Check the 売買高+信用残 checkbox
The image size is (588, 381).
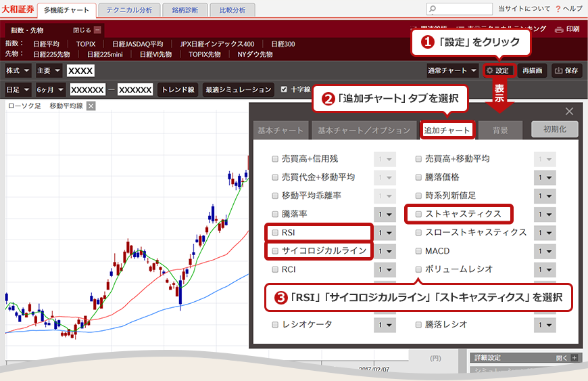tap(275, 159)
